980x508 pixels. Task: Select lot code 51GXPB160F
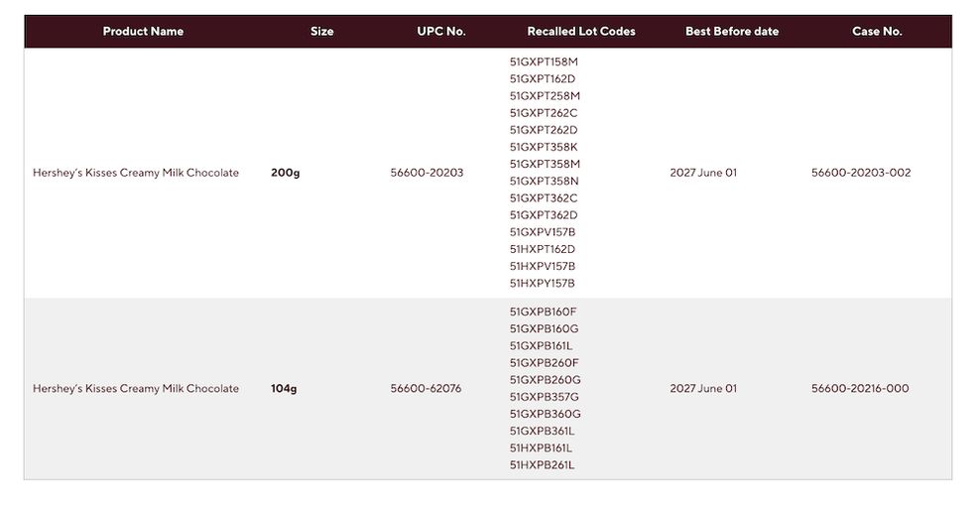coord(544,312)
